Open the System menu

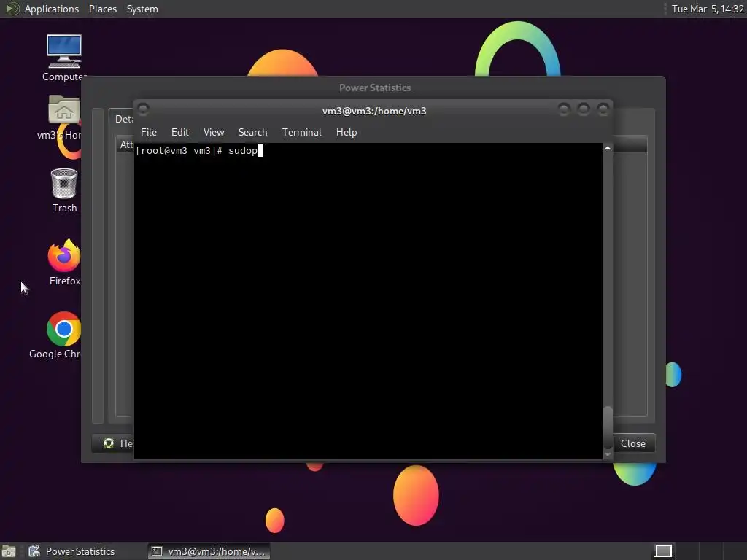(142, 9)
